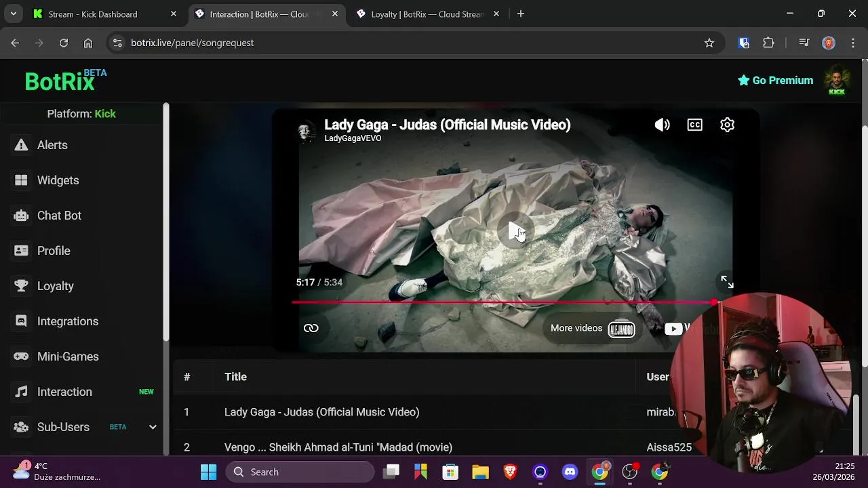Image resolution: width=868 pixels, height=488 pixels.
Task: Open the user avatar at top right
Action: [837, 81]
